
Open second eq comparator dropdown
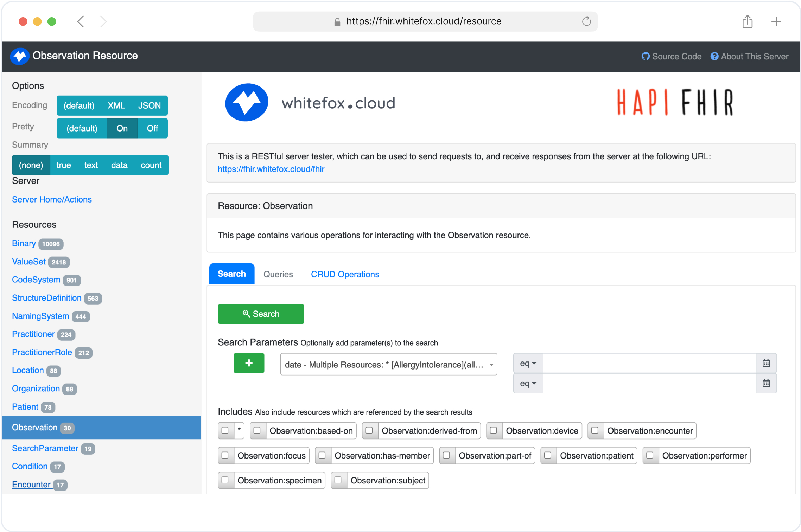pos(528,383)
